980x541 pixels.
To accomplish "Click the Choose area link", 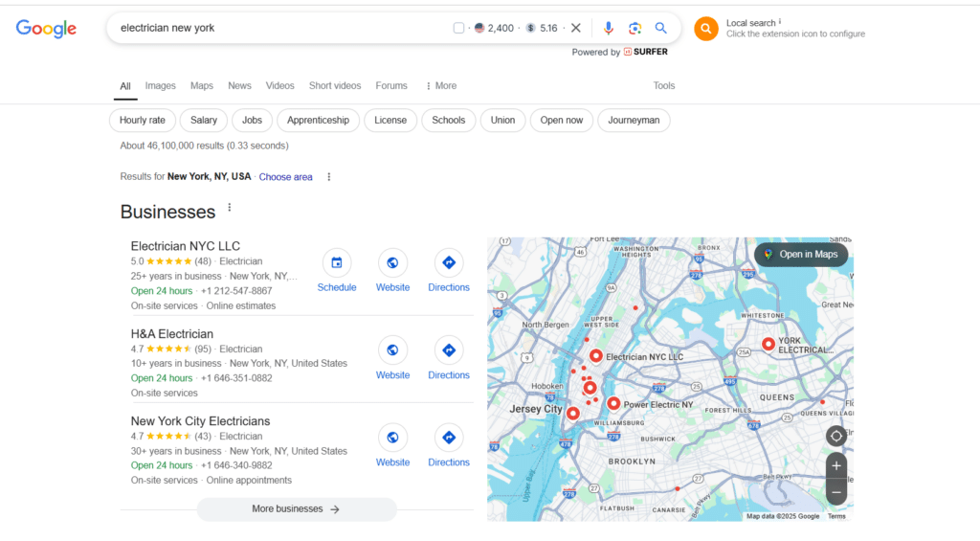I will tap(285, 177).
